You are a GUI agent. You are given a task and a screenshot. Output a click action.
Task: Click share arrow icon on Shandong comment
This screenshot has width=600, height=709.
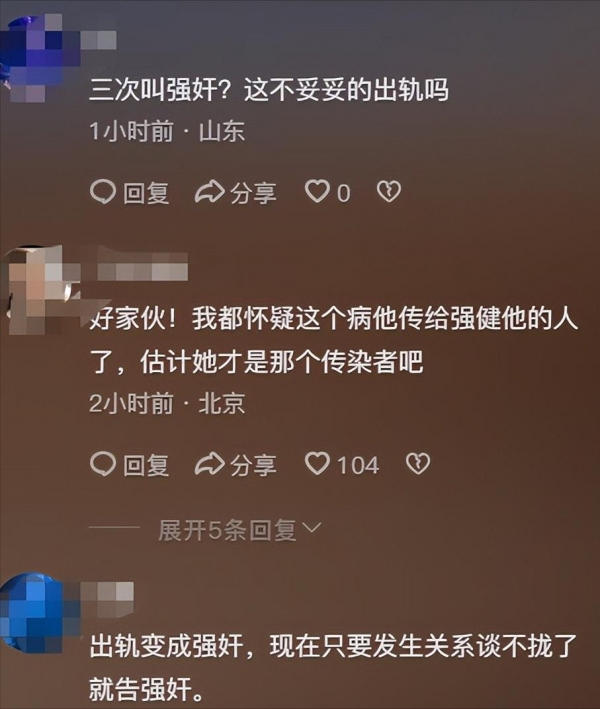click(x=209, y=192)
